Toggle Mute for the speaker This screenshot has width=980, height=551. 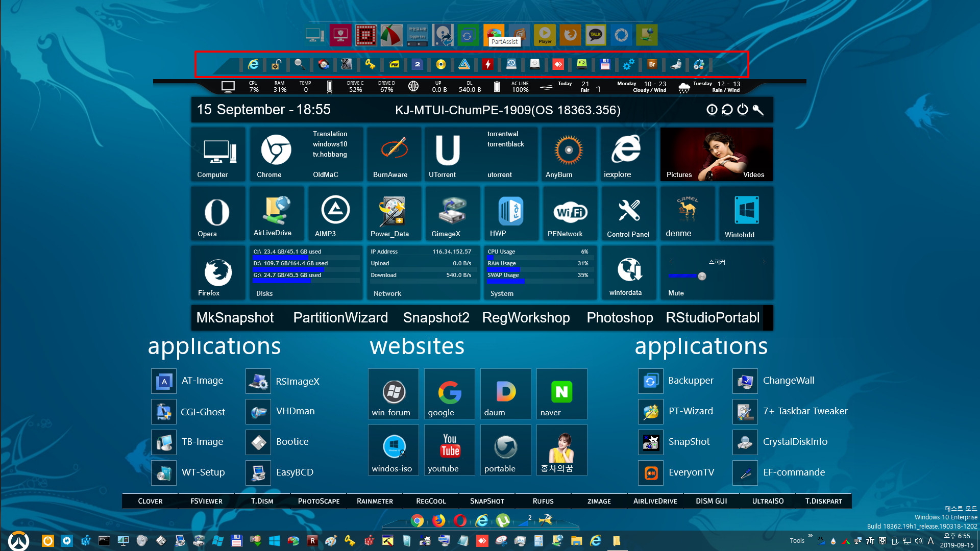[676, 293]
